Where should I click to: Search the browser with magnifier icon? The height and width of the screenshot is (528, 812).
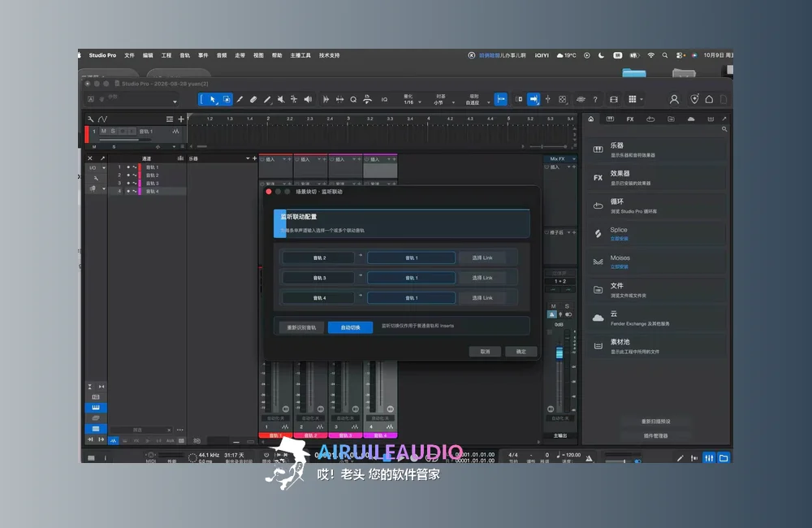pyautogui.click(x=724, y=129)
